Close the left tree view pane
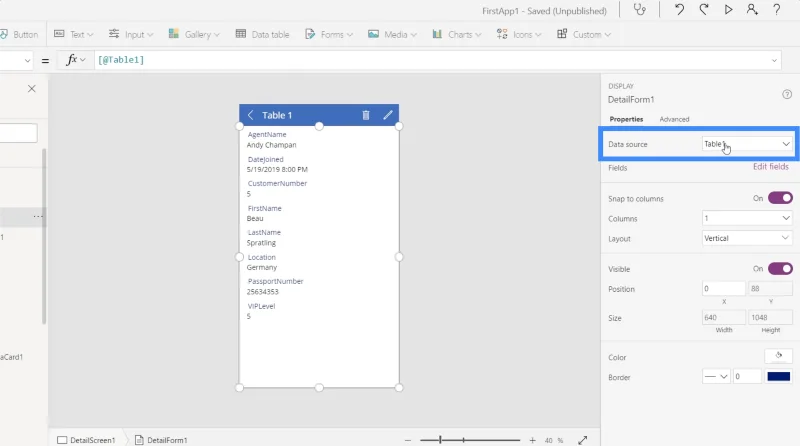The image size is (800, 446). point(32,89)
